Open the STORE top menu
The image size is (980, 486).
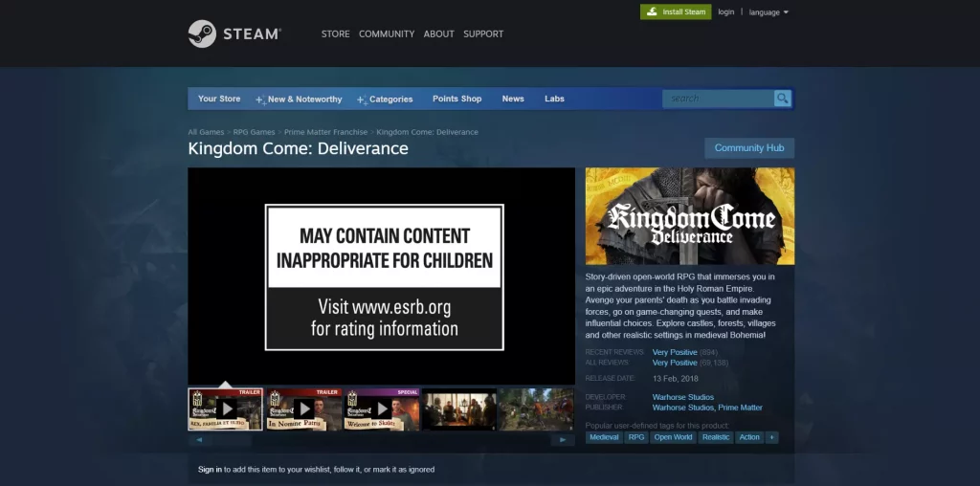tap(336, 33)
